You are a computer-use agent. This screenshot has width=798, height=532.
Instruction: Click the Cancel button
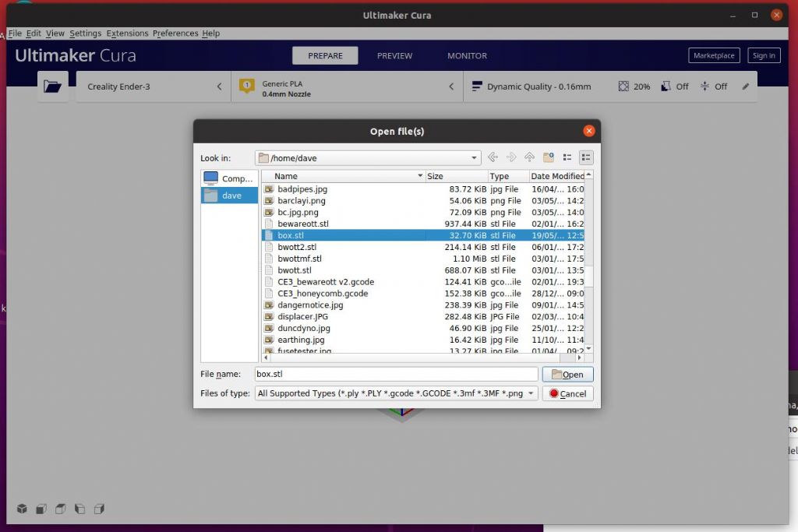coord(567,393)
